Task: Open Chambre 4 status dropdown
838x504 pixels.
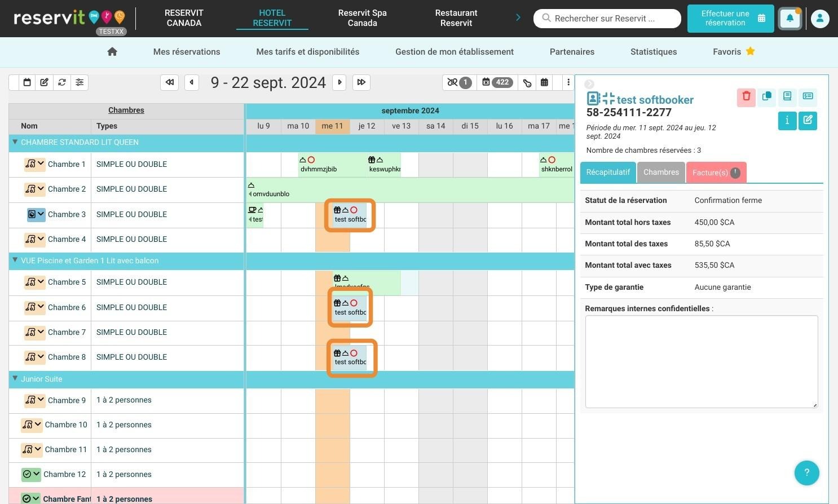Action: point(34,239)
